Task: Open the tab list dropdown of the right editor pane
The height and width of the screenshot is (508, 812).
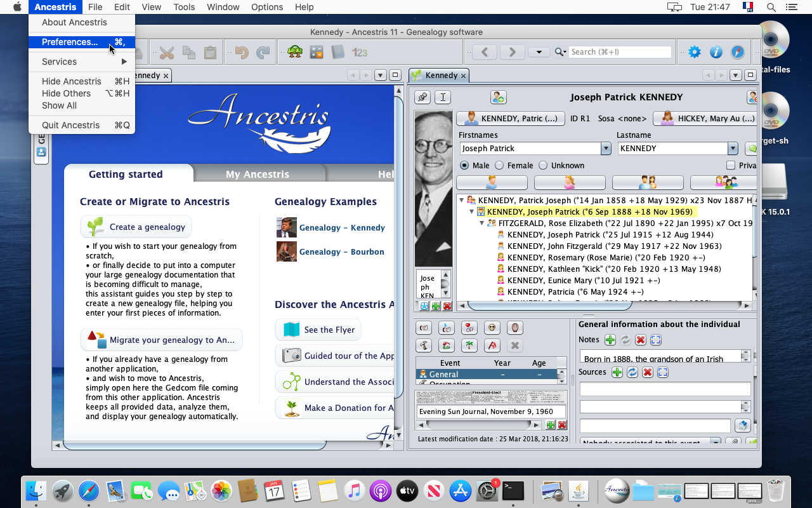Action: click(736, 75)
